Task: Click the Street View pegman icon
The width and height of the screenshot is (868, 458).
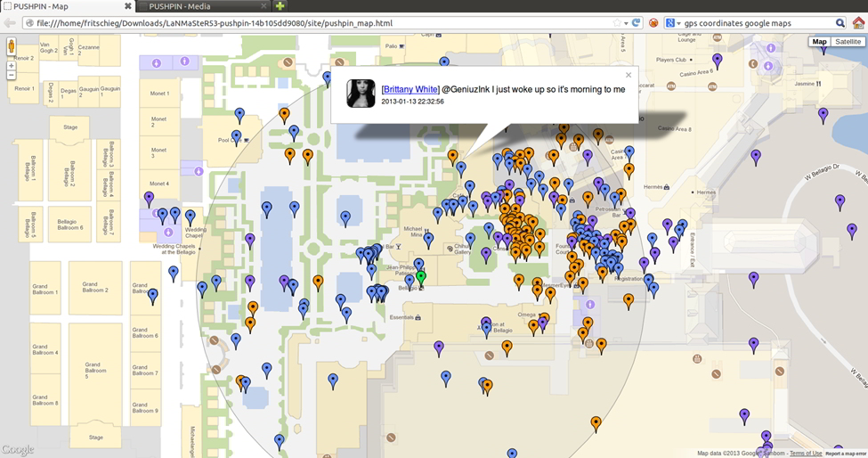Action: (x=11, y=46)
